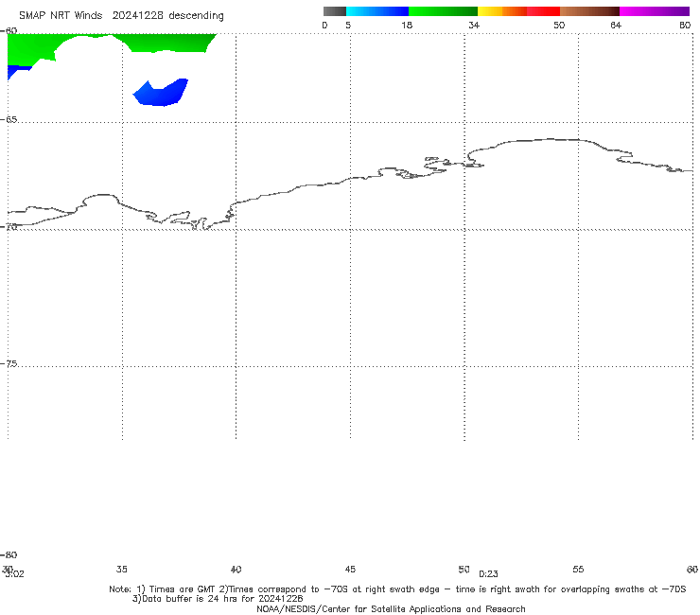Click the color bar label 5

(x=348, y=26)
